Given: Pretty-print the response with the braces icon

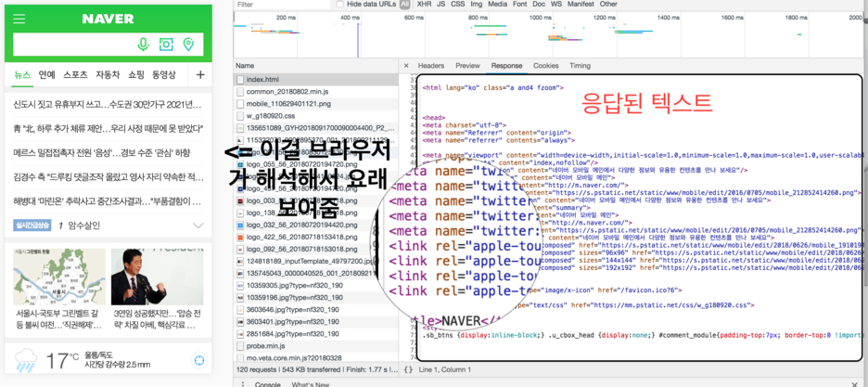Looking at the screenshot, I should 409,369.
